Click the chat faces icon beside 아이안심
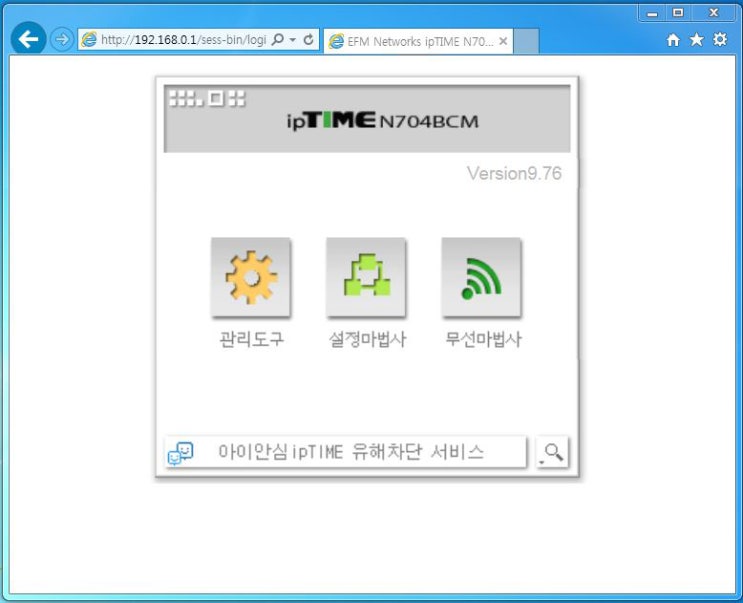The height and width of the screenshot is (603, 743). [181, 453]
